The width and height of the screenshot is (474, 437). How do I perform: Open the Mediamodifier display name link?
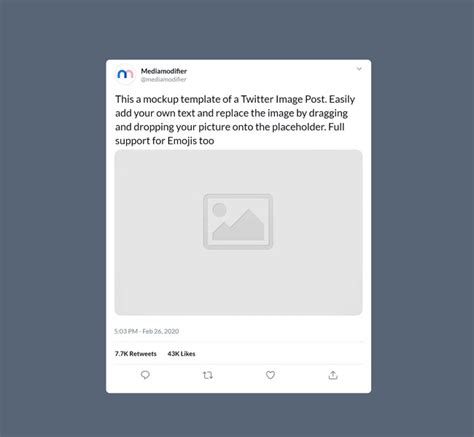(164, 71)
